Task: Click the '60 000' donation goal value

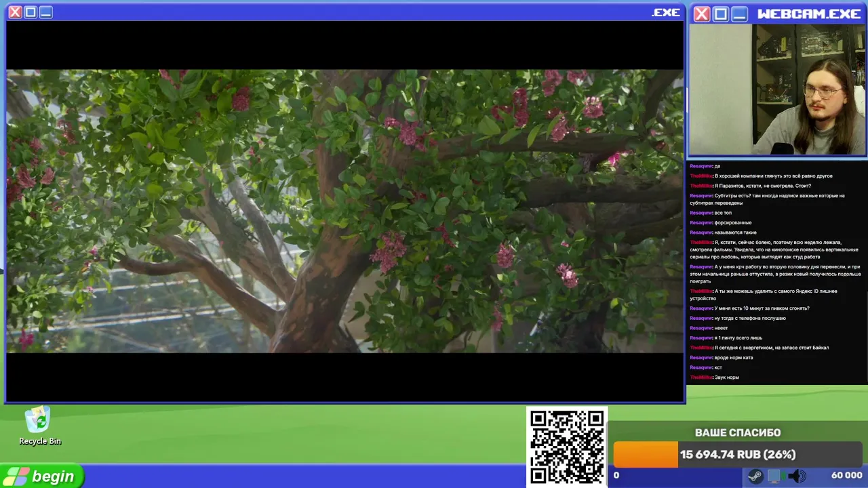Action: pos(846,475)
